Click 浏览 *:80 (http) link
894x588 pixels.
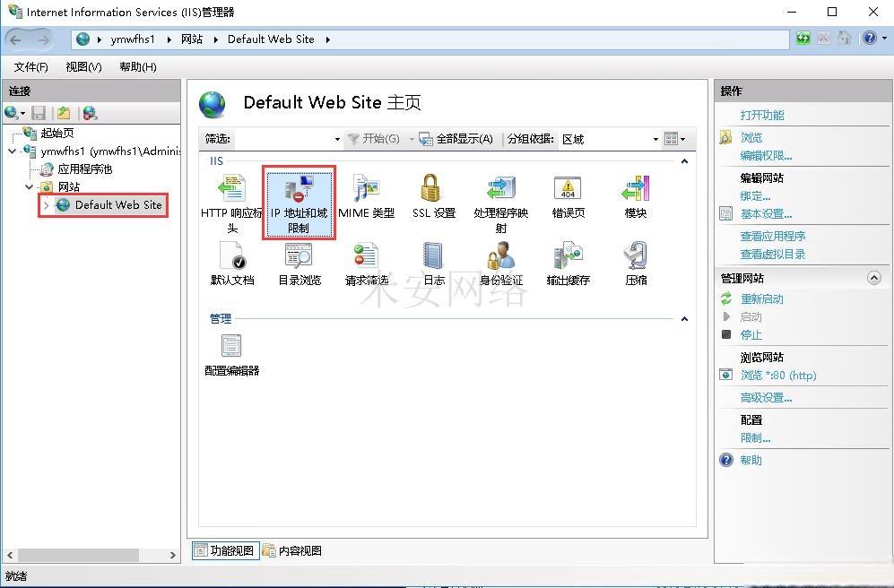[x=778, y=375]
